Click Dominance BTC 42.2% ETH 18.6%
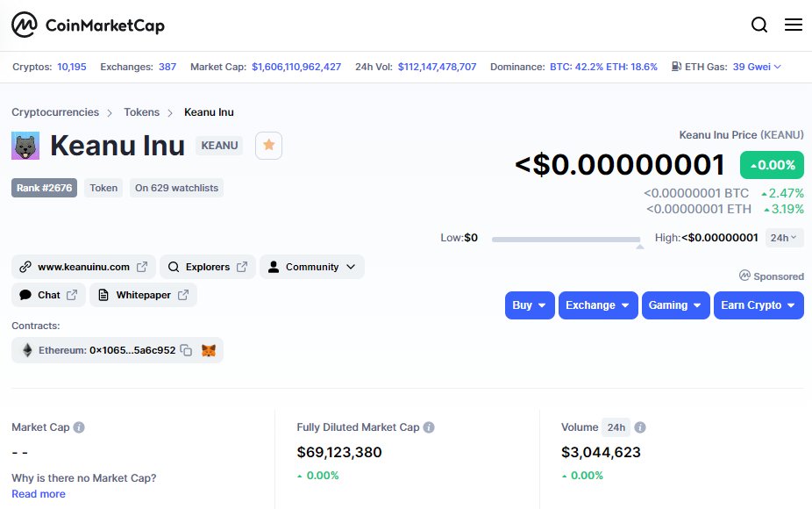 point(603,67)
